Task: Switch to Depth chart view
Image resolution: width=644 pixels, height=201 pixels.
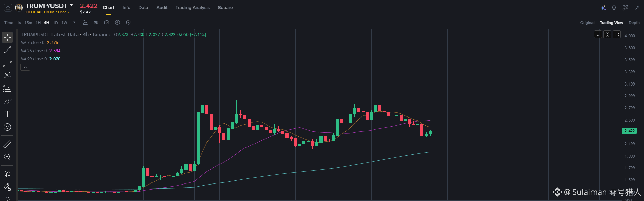Action: pos(634,23)
